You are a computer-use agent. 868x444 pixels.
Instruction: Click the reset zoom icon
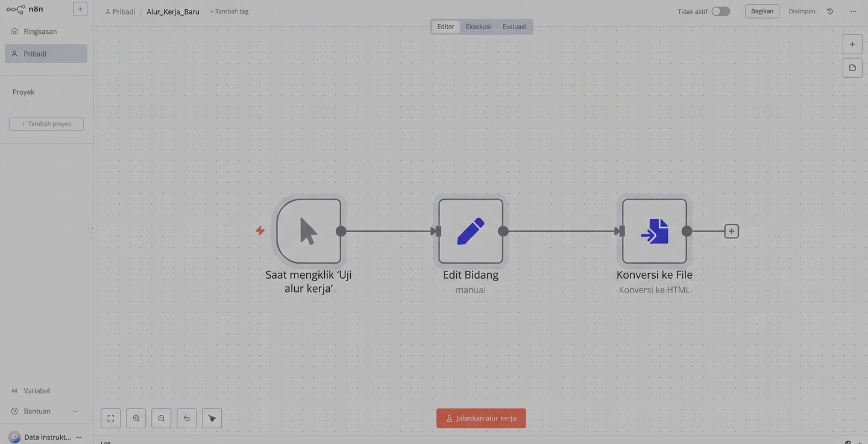click(x=187, y=418)
